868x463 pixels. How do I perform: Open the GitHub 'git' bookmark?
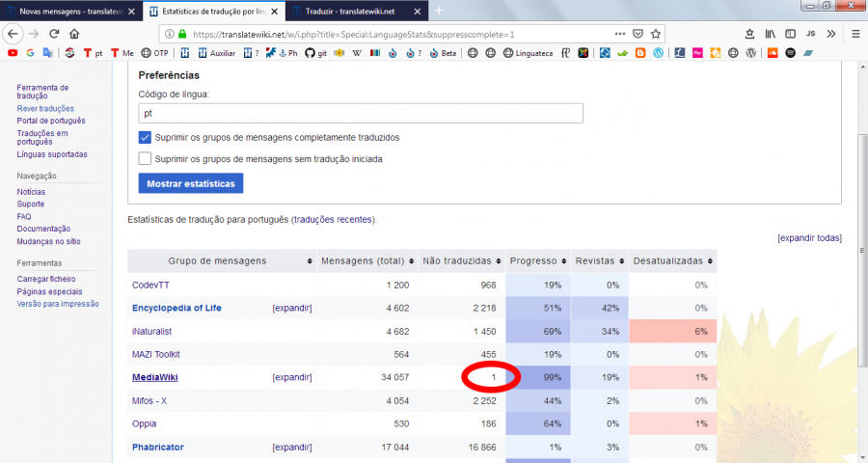315,53
